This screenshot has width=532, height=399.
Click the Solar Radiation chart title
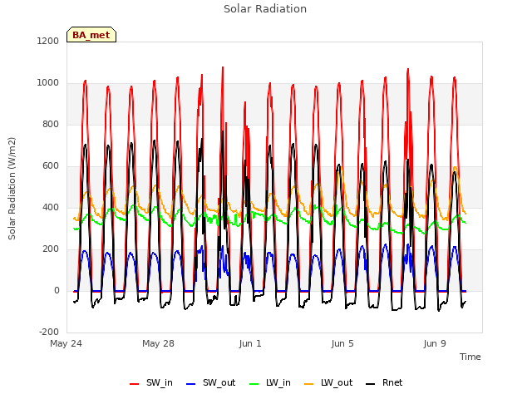[x=265, y=9]
